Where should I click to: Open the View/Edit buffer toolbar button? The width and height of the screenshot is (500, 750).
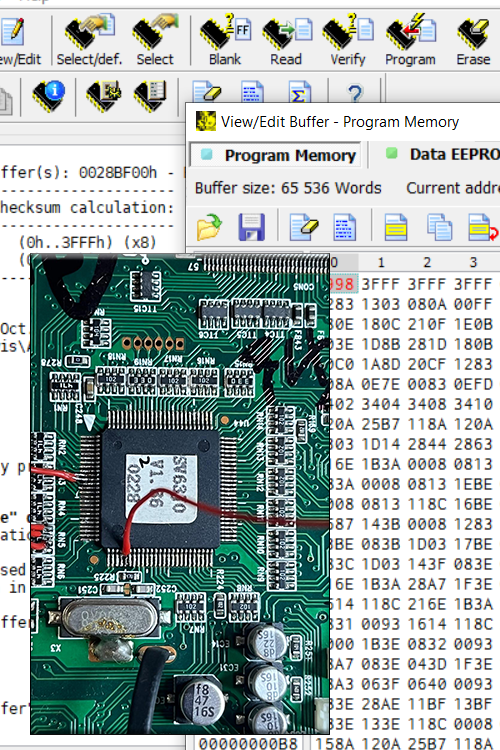[x=19, y=42]
